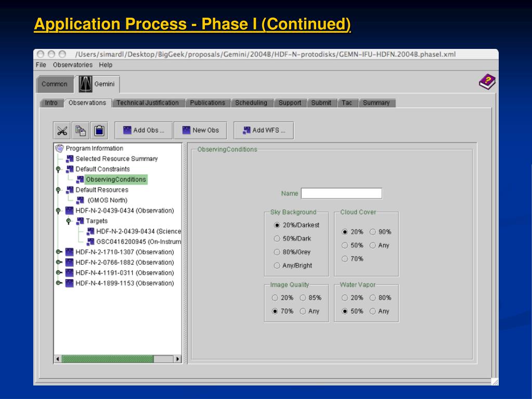Set Water Vapor to Any
This screenshot has width=532, height=399.
coord(372,311)
